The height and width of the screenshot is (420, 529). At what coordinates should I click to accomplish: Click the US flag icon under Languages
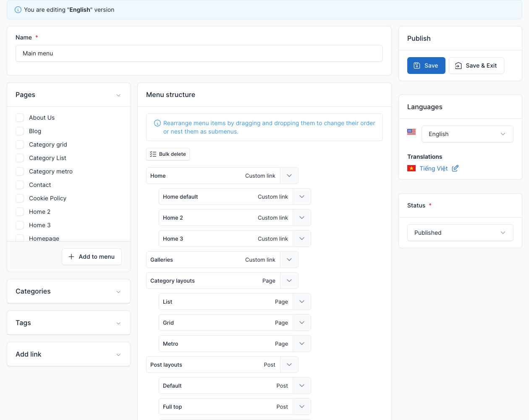[411, 132]
